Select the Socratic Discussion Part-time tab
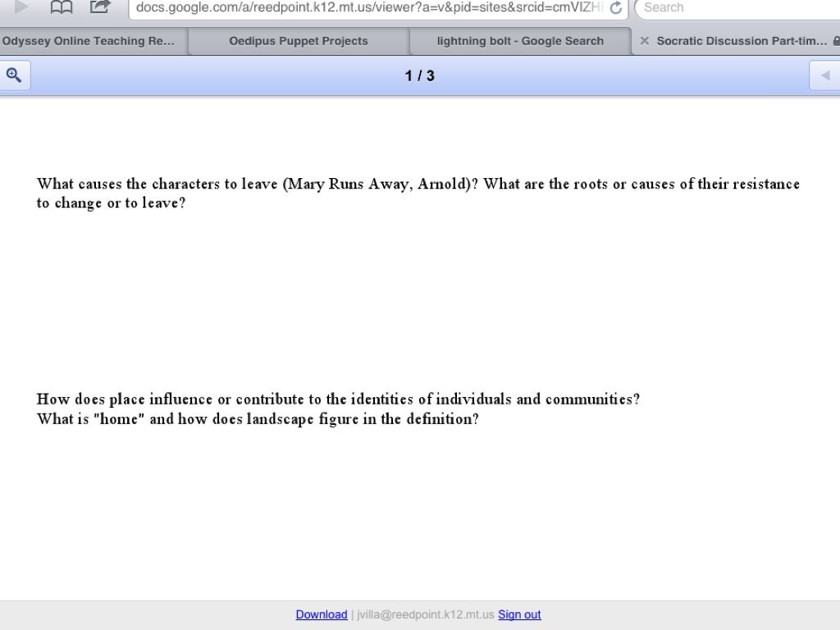 tap(742, 41)
